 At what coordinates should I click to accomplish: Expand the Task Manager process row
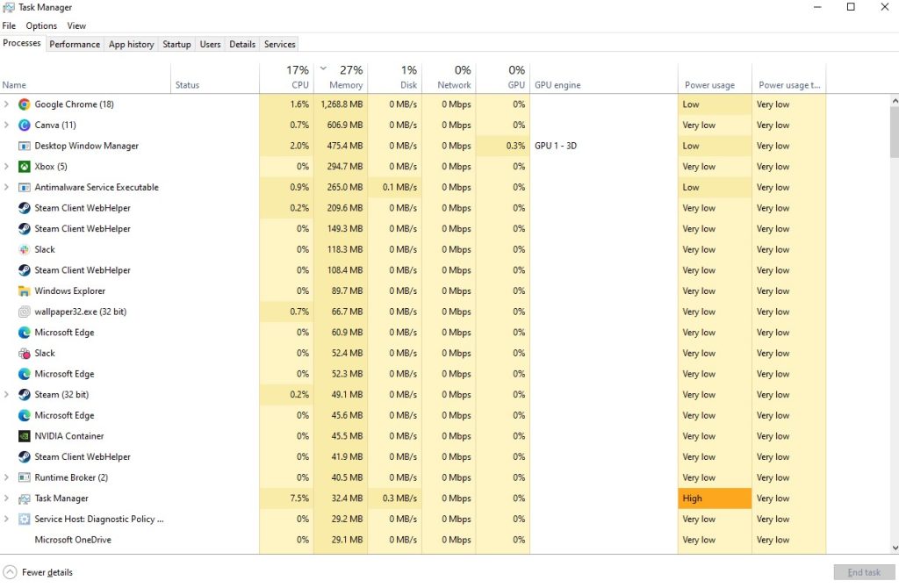tap(6, 498)
